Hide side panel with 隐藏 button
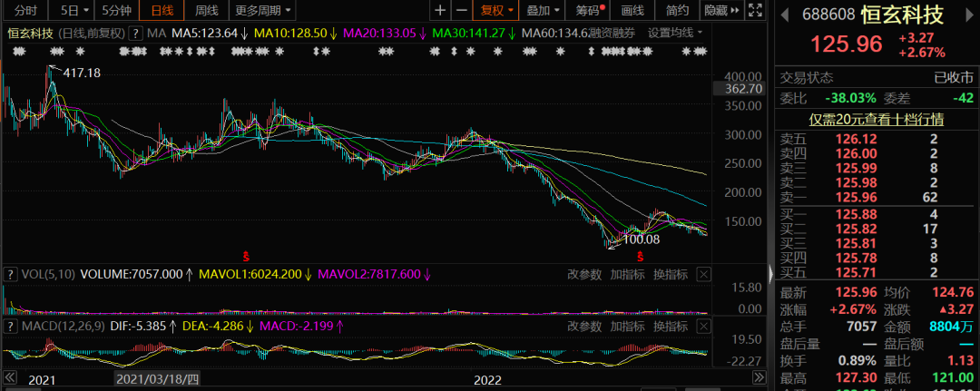Screen dimensions: 980x391 pyautogui.click(x=722, y=10)
